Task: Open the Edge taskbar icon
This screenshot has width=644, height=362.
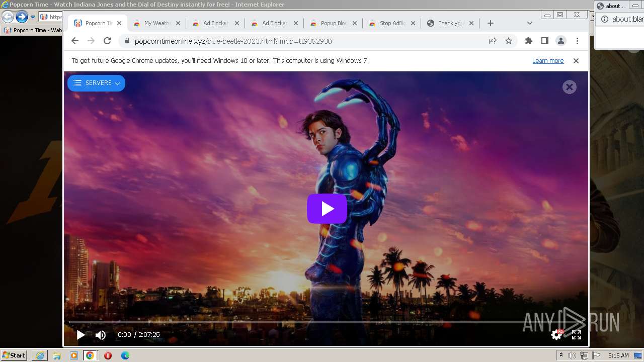Action: click(x=125, y=355)
